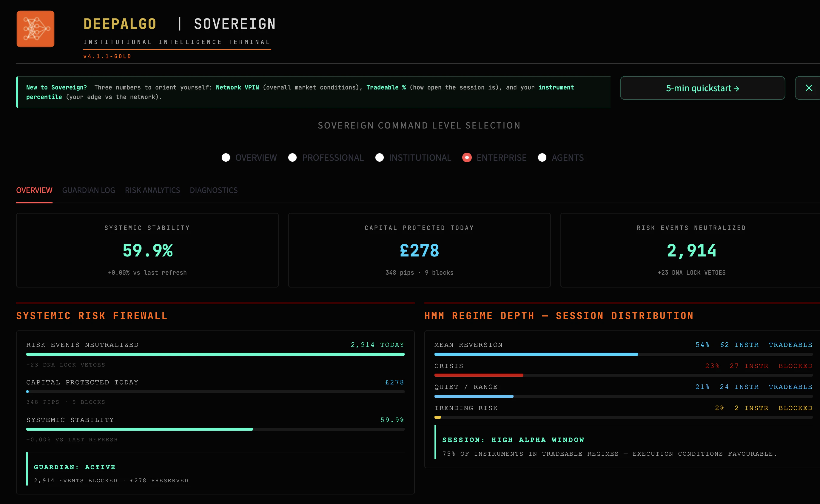Click the TRENDING RISK regime label
Screen dimensions: 820x504
tap(466, 408)
